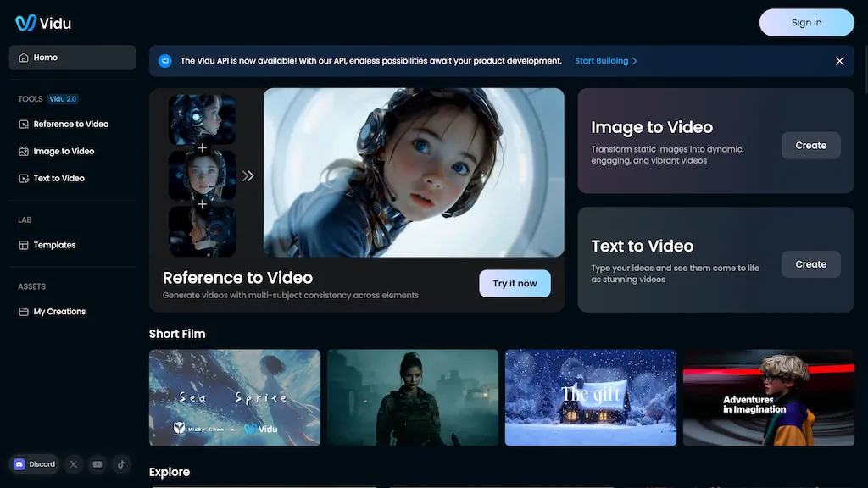This screenshot has width=868, height=488.
Task: Select the second reference image thumbnail
Action: coord(202,175)
